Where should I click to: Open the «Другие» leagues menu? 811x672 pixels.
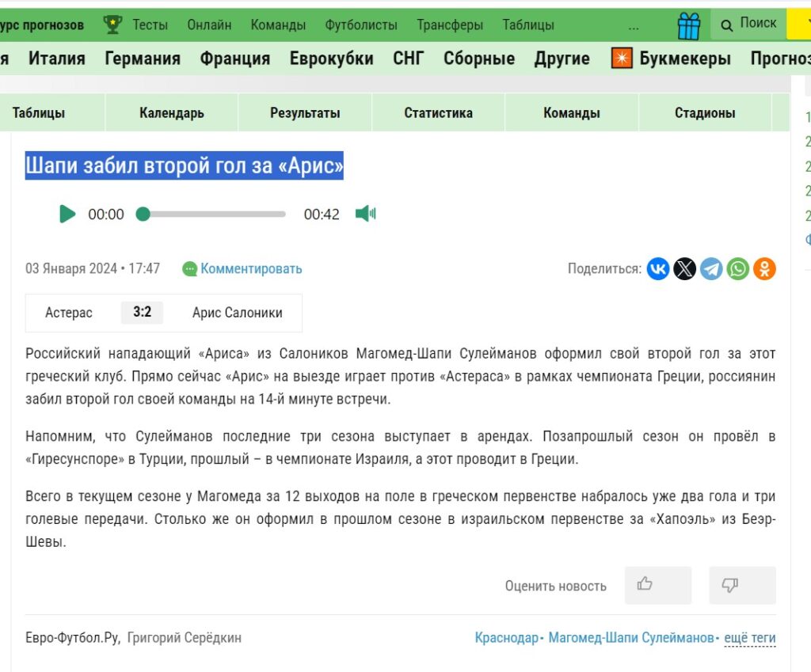[562, 59]
